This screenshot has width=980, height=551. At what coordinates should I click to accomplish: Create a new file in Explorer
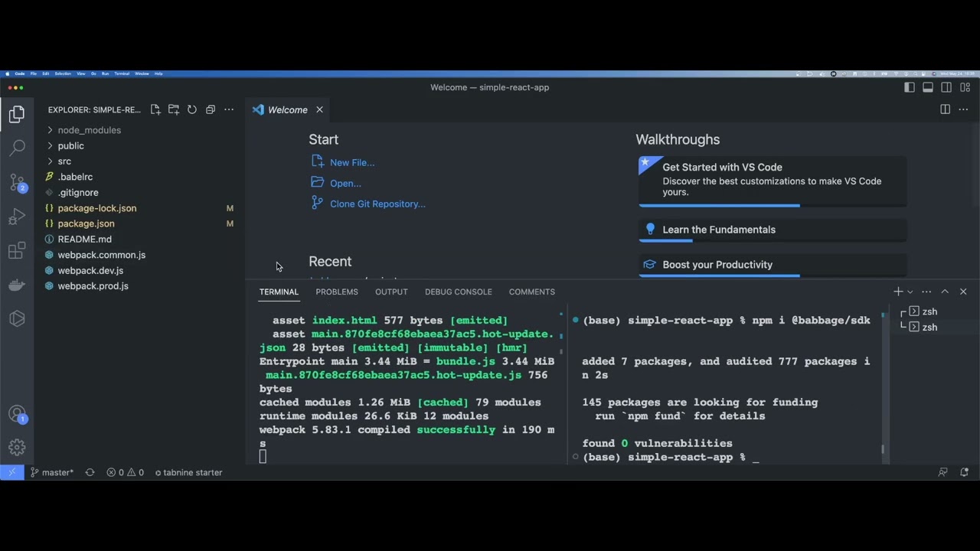coord(155,109)
